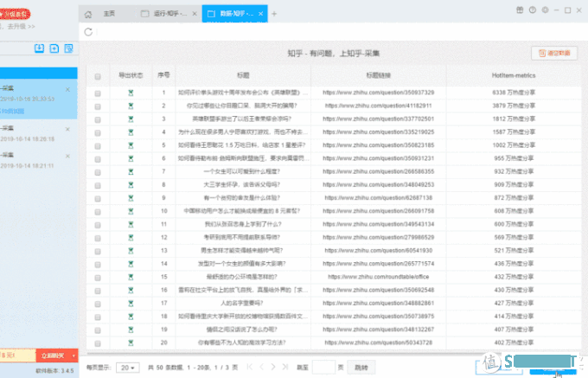Viewport: 588px width, 378px height.
Task: Click the 清空数据 button
Action: point(554,53)
